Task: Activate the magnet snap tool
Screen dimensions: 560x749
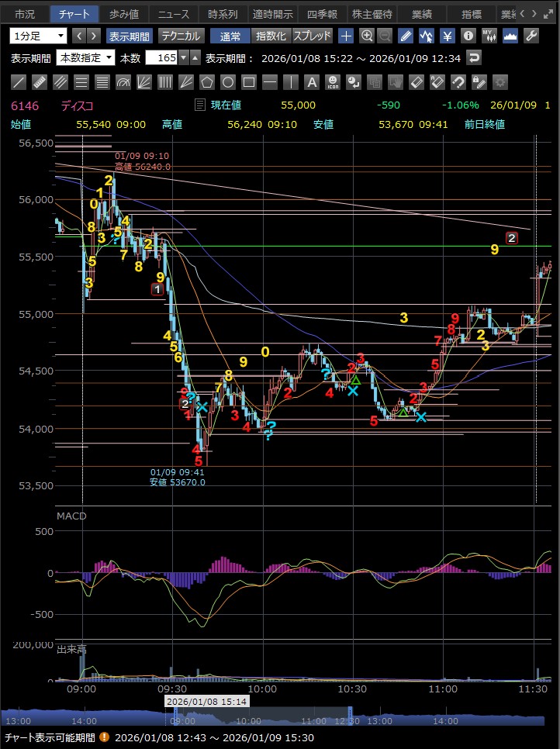Action: pos(458,82)
